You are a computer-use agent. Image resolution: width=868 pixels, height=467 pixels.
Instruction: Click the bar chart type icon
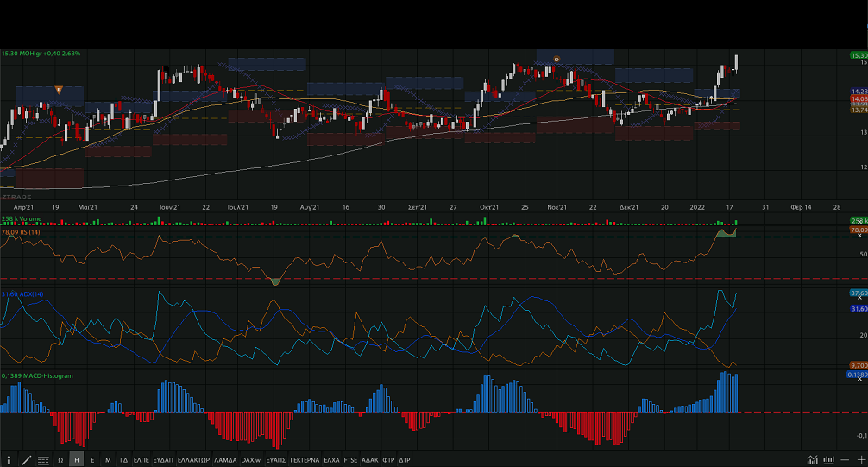(x=829, y=460)
